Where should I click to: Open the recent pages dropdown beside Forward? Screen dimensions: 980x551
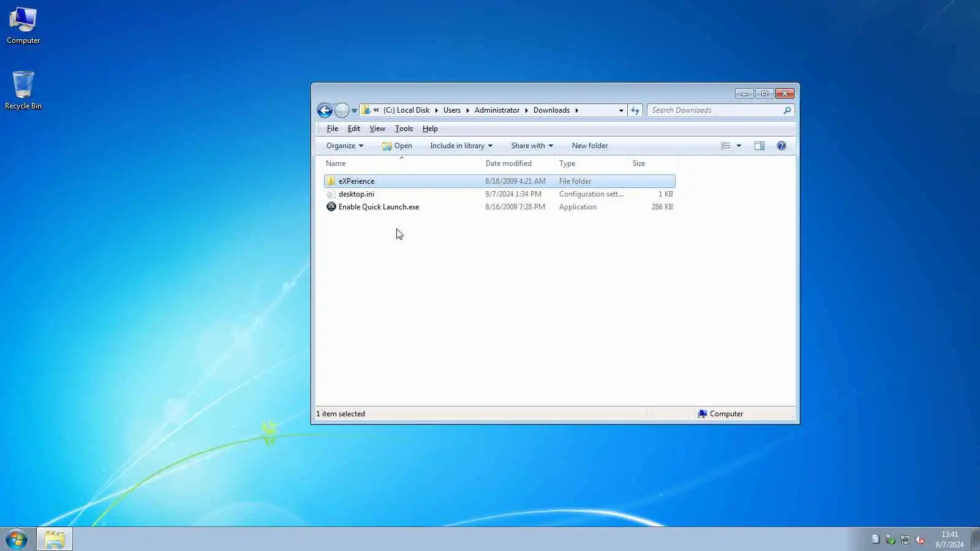354,111
